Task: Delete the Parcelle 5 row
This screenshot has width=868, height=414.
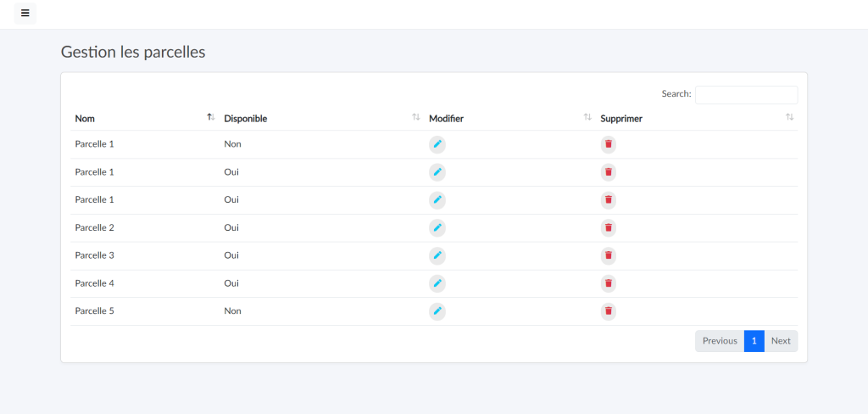Action: [609, 311]
